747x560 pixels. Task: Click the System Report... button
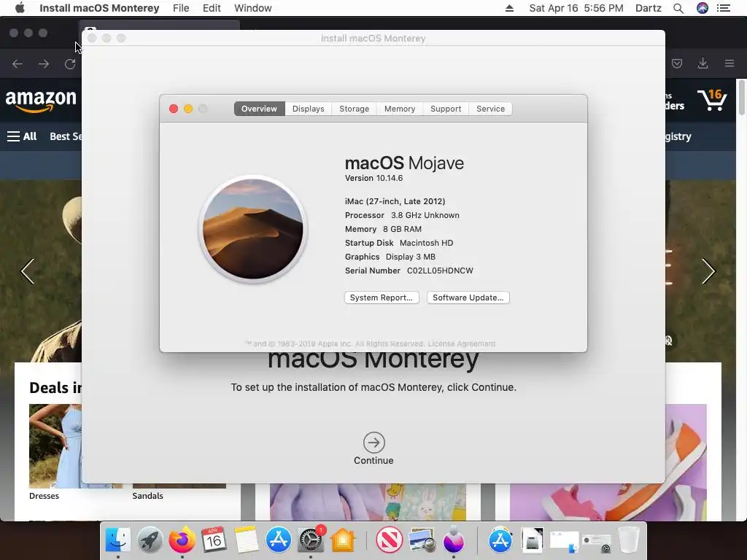[382, 297]
